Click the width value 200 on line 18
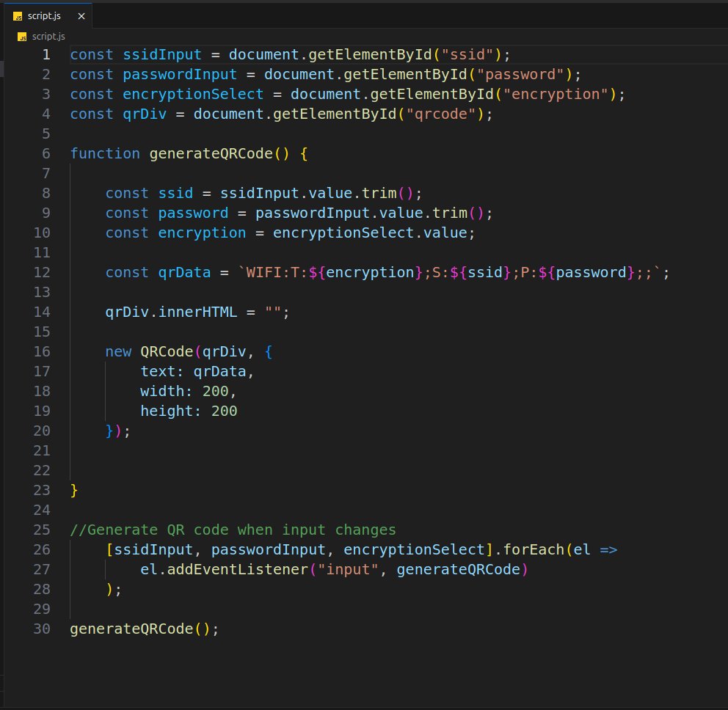The height and width of the screenshot is (710, 728). (216, 392)
